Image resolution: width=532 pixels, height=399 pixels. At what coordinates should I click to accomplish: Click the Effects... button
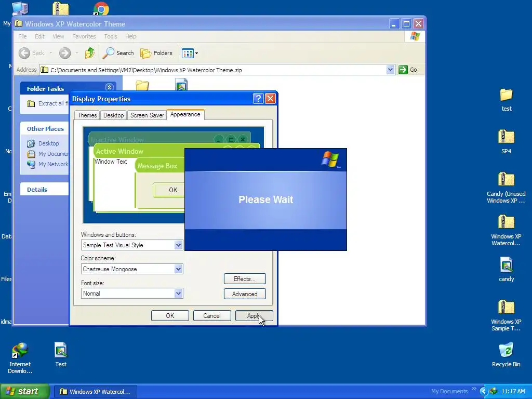coord(245,279)
